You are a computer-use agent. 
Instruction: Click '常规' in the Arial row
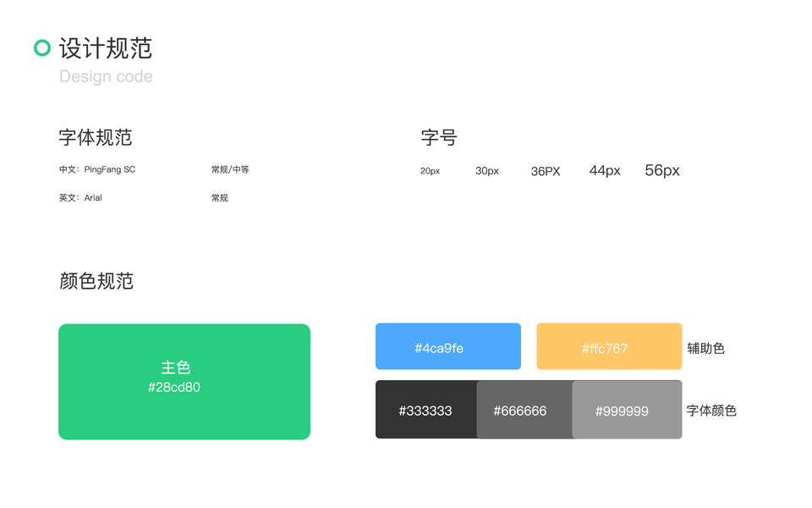[220, 197]
